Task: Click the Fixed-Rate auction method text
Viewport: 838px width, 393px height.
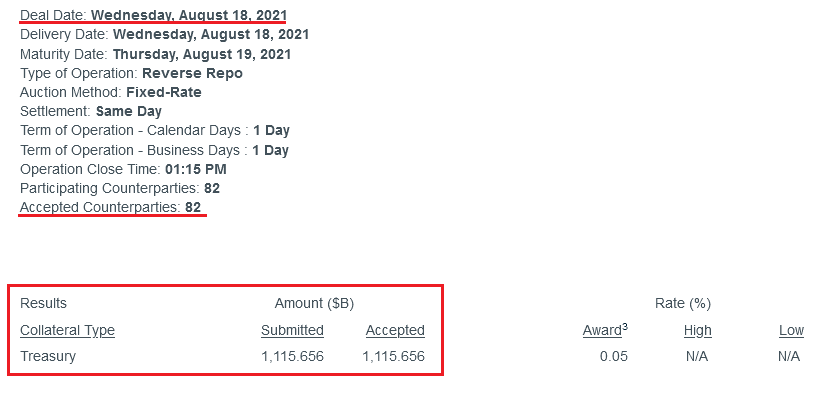Action: coord(164,93)
